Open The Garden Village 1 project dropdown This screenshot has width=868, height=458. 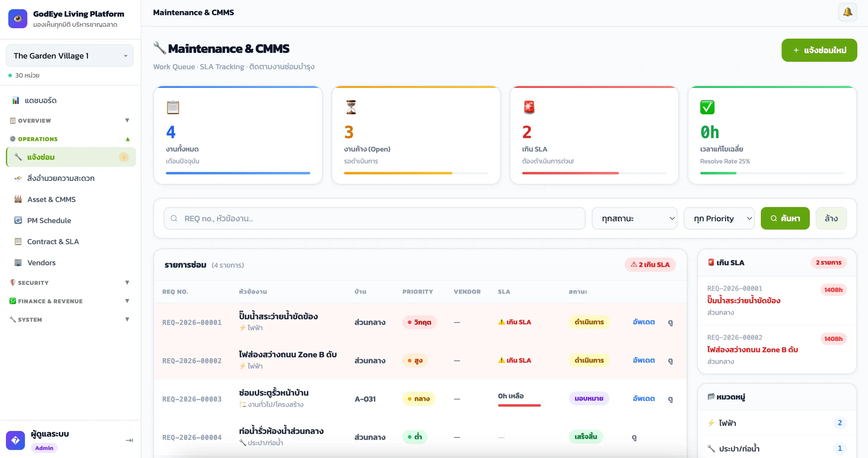tap(70, 56)
